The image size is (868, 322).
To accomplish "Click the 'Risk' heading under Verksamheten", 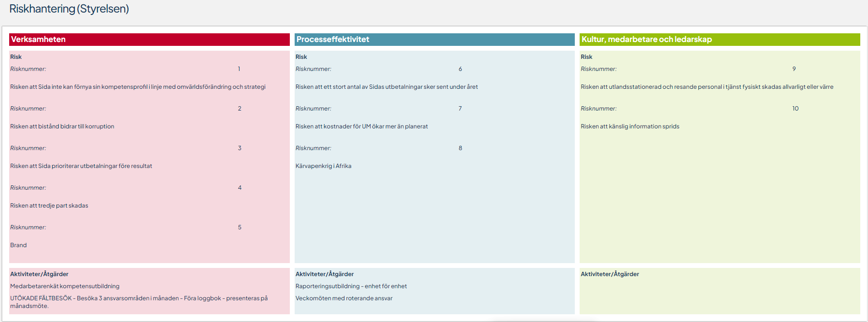I will [x=16, y=57].
